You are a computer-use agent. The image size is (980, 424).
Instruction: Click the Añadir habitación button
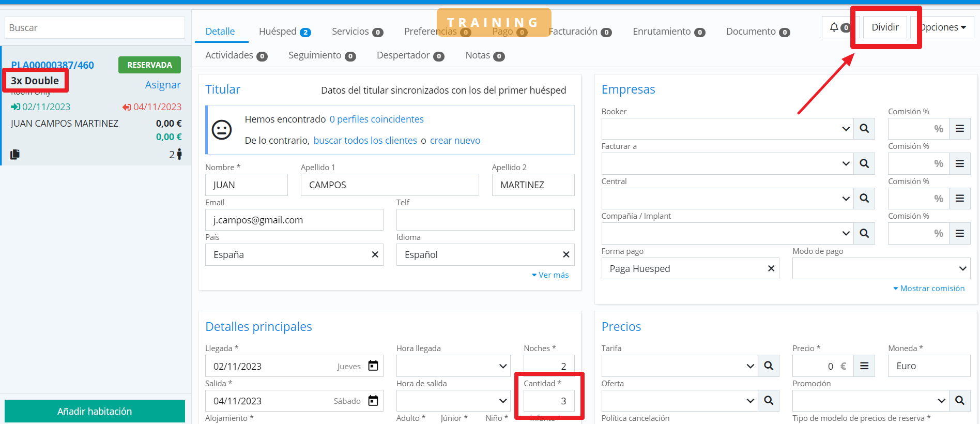coord(95,411)
